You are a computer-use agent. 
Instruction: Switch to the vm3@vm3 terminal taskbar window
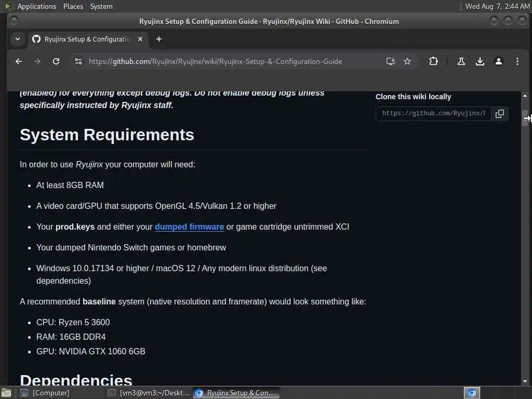(x=149, y=393)
